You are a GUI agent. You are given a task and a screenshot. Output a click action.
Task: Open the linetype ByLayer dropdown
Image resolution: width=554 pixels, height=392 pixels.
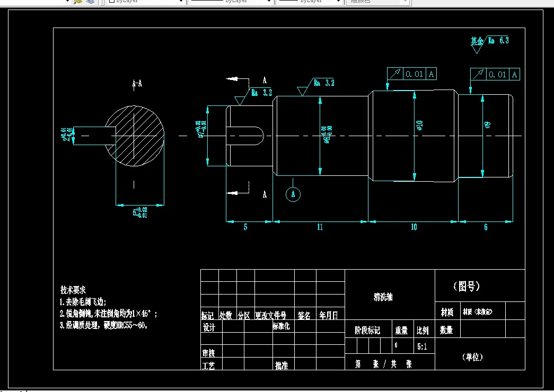click(x=231, y=2)
